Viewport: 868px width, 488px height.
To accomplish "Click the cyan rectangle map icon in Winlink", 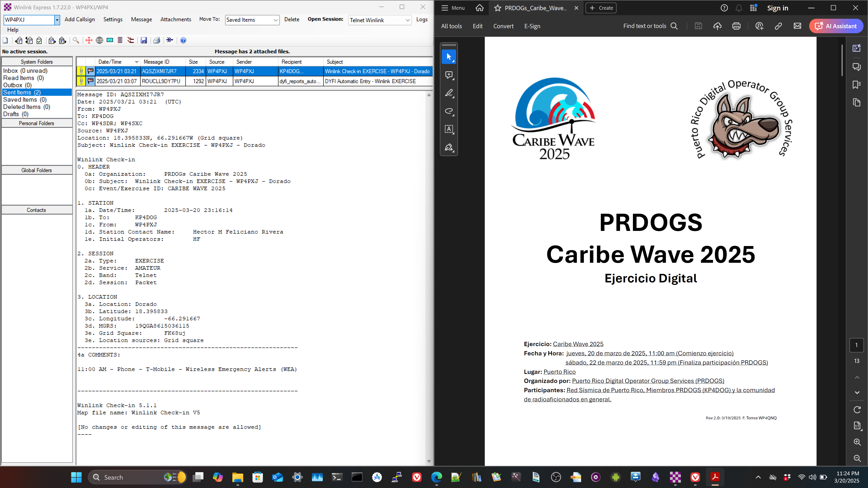I will 110,40.
